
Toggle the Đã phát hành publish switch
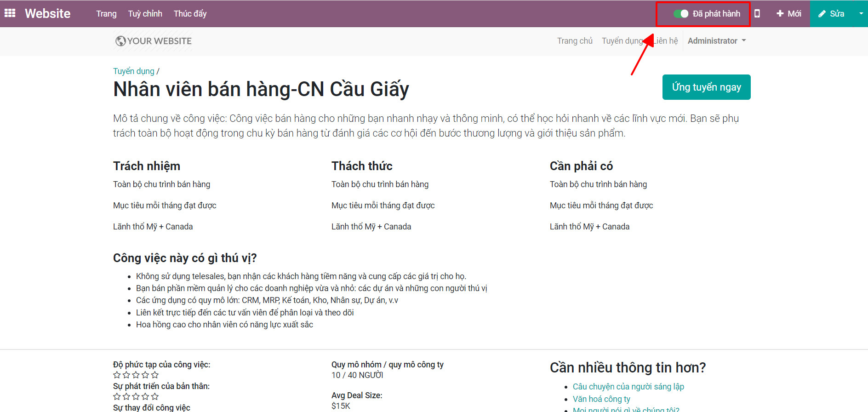(680, 14)
